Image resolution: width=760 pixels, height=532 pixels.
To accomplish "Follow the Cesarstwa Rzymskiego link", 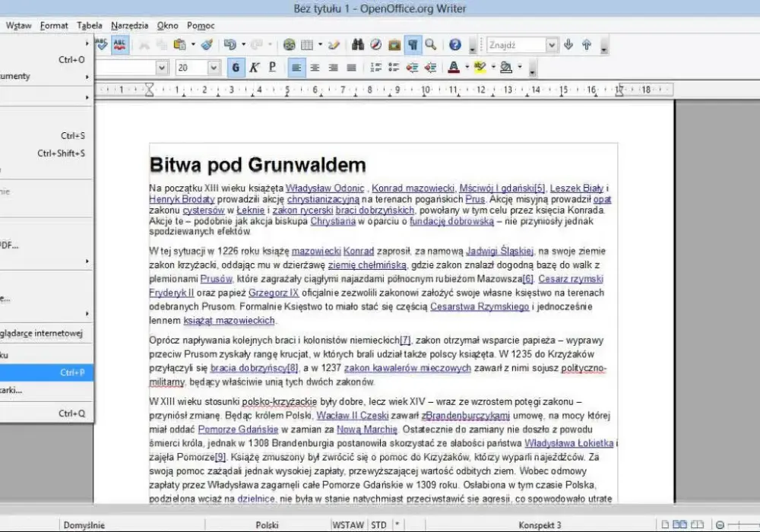I will 480,307.
